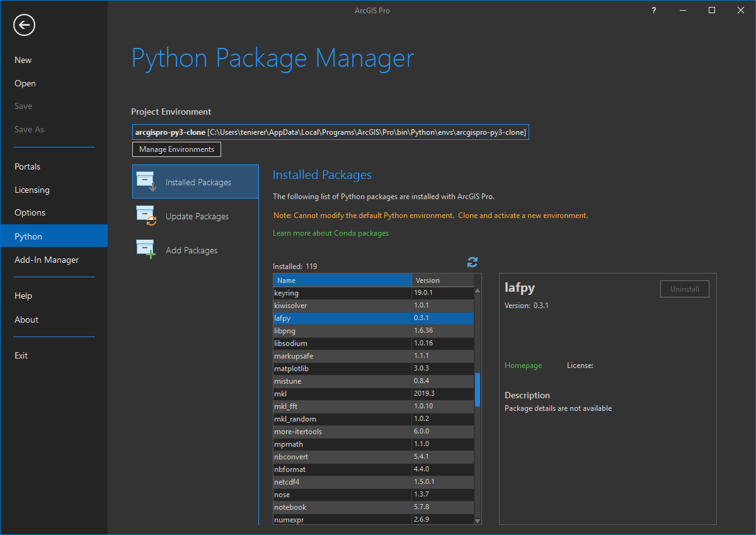
Task: Select the notebook package row
Action: pyautogui.click(x=374, y=507)
